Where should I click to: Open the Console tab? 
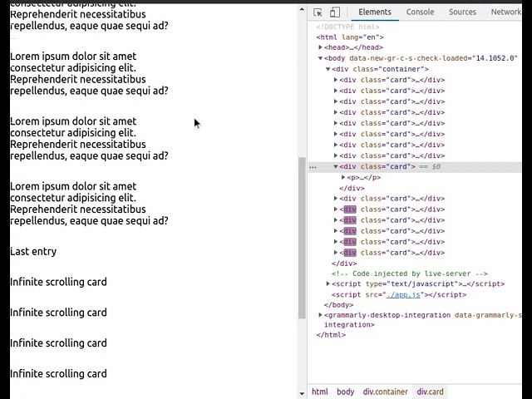(420, 12)
